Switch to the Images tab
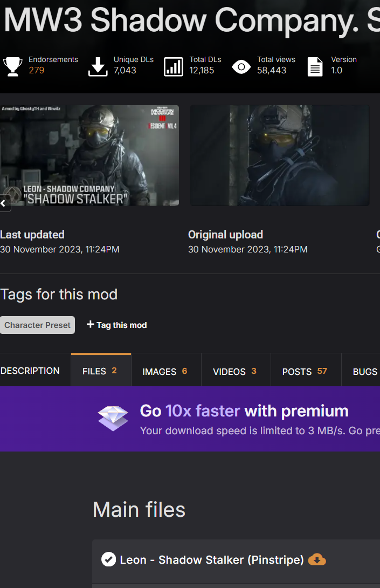The image size is (380, 588). coord(166,371)
